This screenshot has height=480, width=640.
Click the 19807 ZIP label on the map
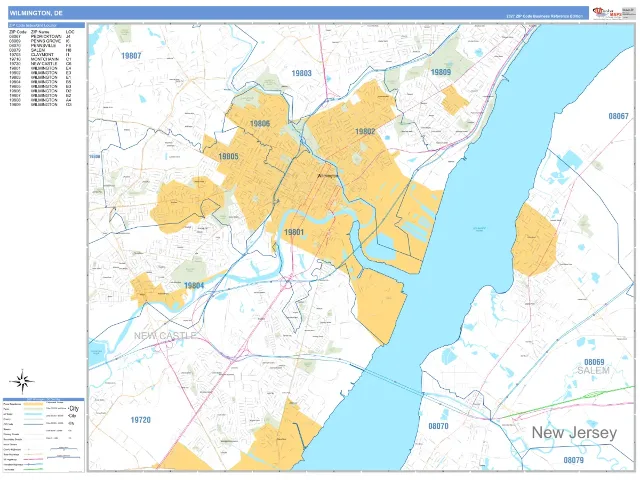[x=131, y=56]
